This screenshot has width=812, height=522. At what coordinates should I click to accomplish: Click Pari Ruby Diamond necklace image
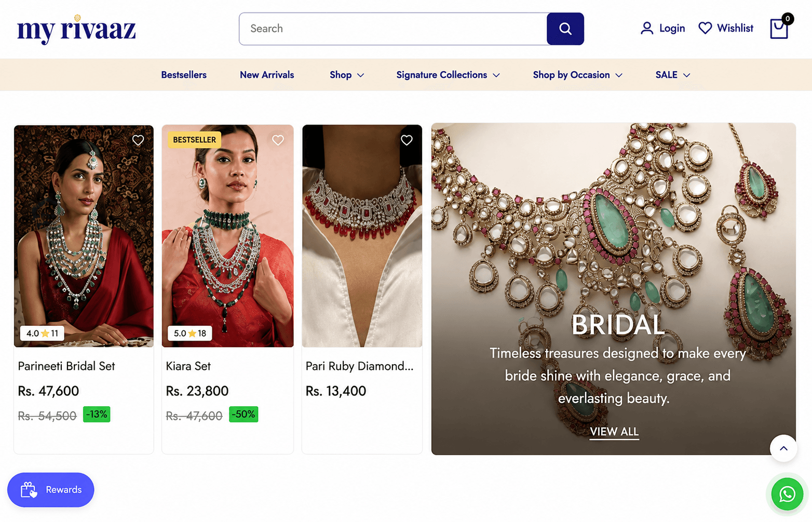(362, 236)
